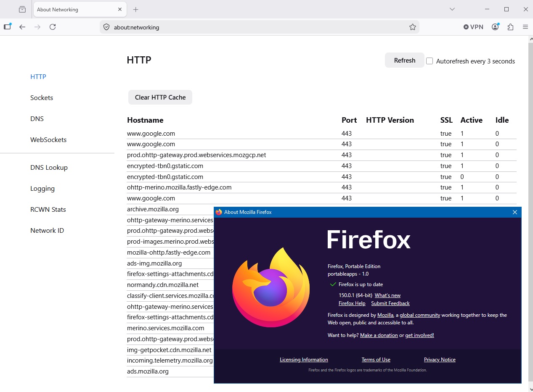Image resolution: width=533 pixels, height=392 pixels.
Task: Bookmark this page with star icon
Action: 413,27
